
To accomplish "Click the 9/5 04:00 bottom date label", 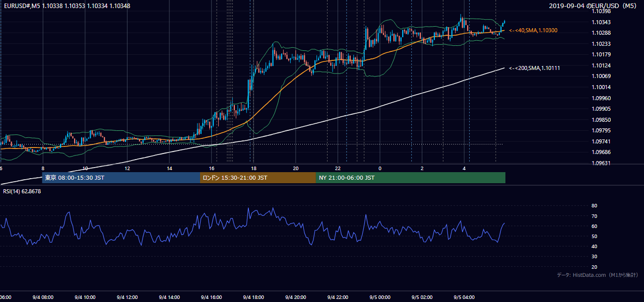I will (x=464, y=297).
